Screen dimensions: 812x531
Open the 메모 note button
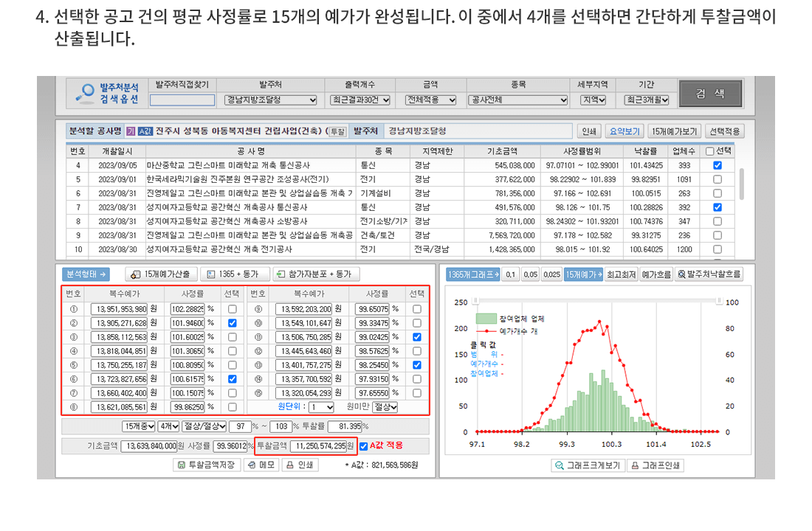pos(261,465)
